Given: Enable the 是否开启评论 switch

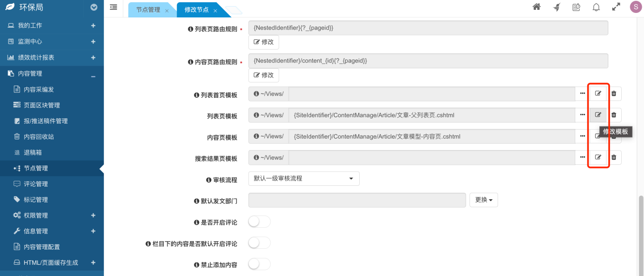Looking at the screenshot, I should [259, 222].
